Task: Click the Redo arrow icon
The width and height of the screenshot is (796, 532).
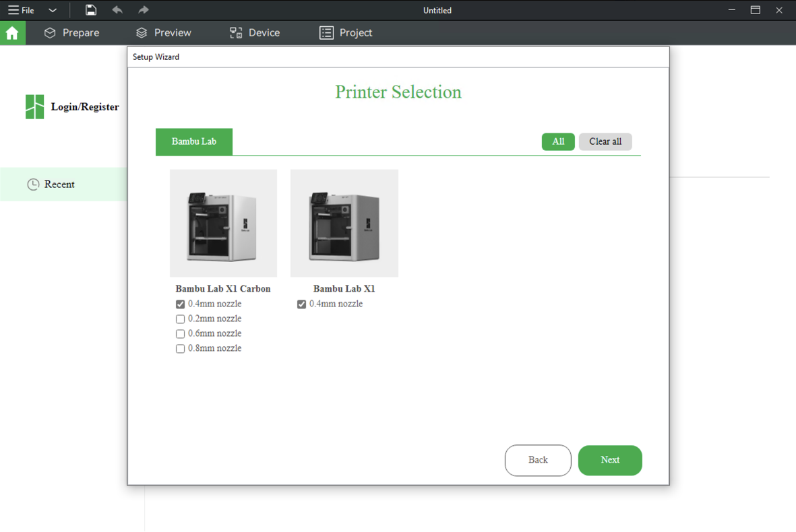Action: [x=144, y=10]
